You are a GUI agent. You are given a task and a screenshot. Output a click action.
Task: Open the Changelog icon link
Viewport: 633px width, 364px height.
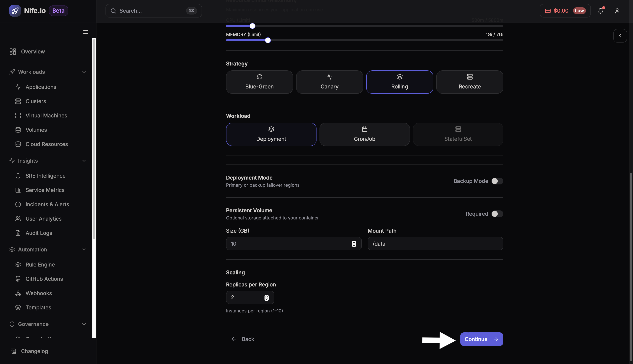pyautogui.click(x=14, y=351)
